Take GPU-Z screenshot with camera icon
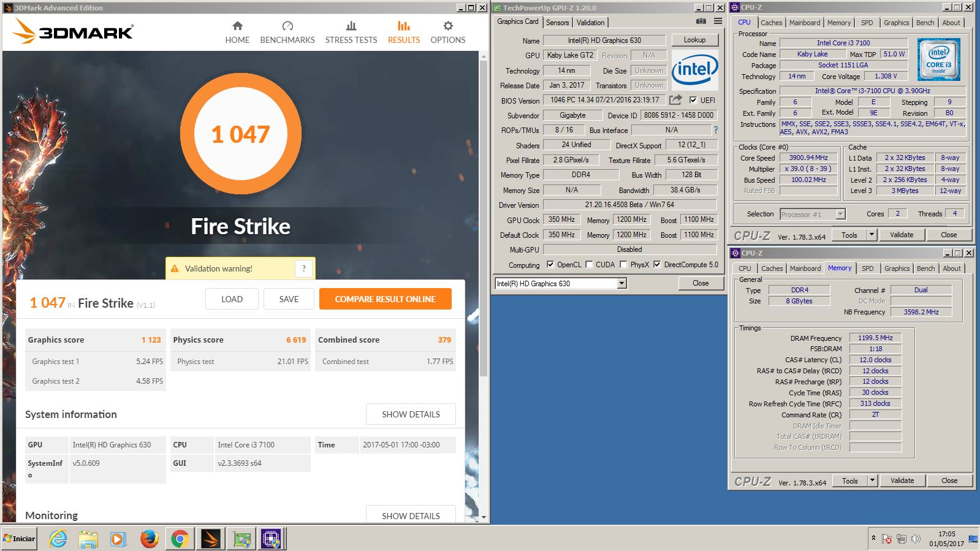The height and width of the screenshot is (551, 980). [x=701, y=21]
